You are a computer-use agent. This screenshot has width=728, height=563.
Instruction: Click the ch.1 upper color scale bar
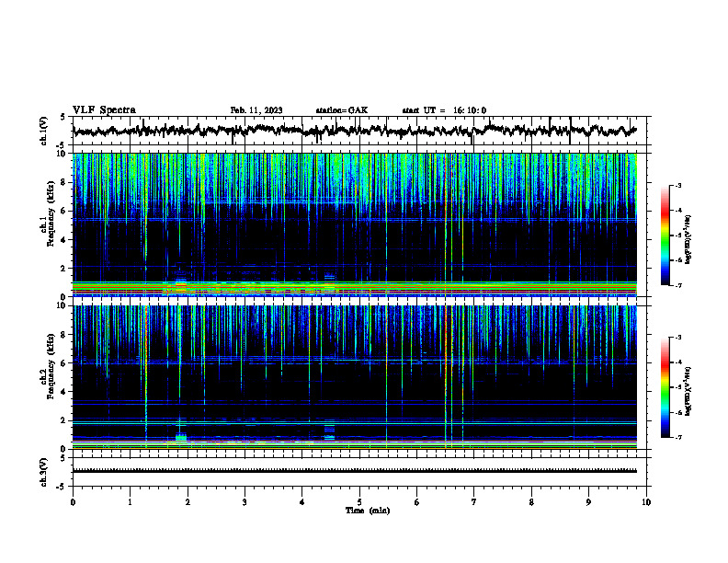pyautogui.click(x=665, y=236)
